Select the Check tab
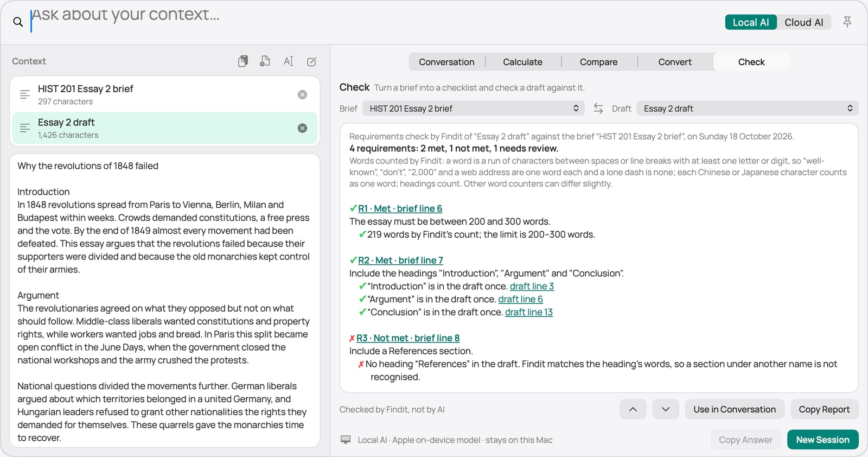The width and height of the screenshot is (868, 457). (751, 62)
